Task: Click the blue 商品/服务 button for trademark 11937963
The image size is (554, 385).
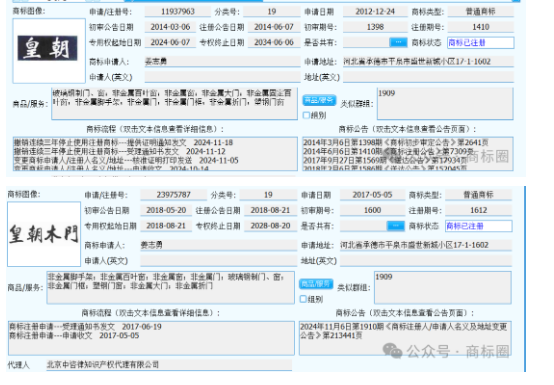Action: [x=319, y=100]
